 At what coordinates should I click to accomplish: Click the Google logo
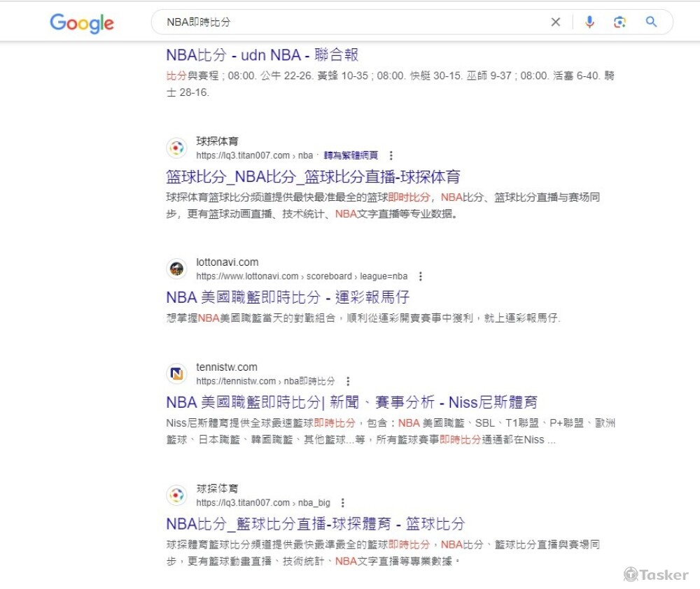point(81,24)
